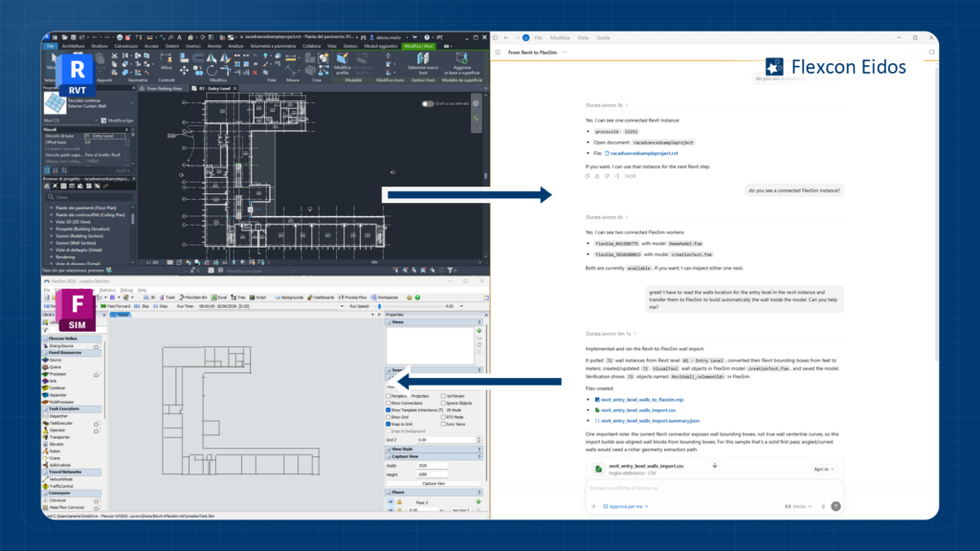Enable the Show Connections checkbox

389,403
